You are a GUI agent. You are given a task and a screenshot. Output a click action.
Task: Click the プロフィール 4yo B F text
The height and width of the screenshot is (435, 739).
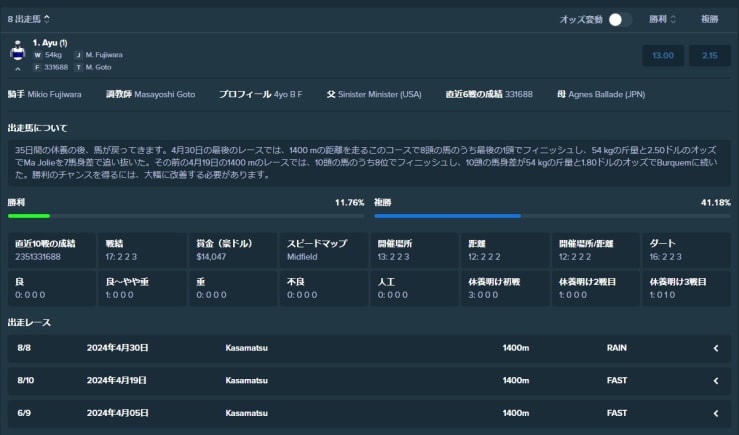click(261, 94)
